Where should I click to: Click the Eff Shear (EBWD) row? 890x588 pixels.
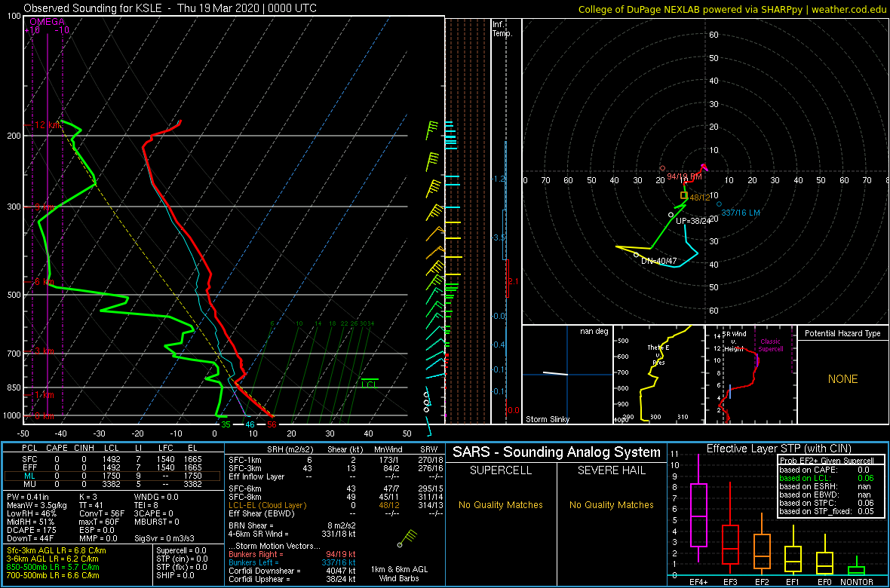pos(335,513)
